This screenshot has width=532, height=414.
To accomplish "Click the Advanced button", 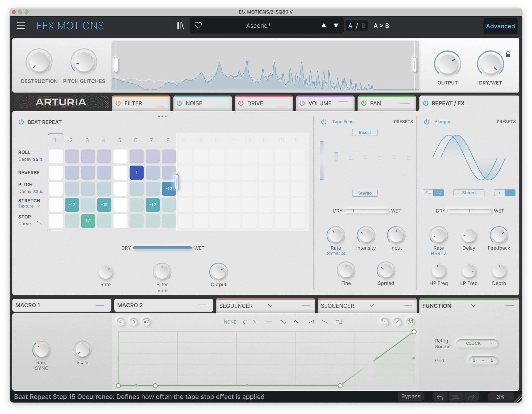I will click(500, 26).
